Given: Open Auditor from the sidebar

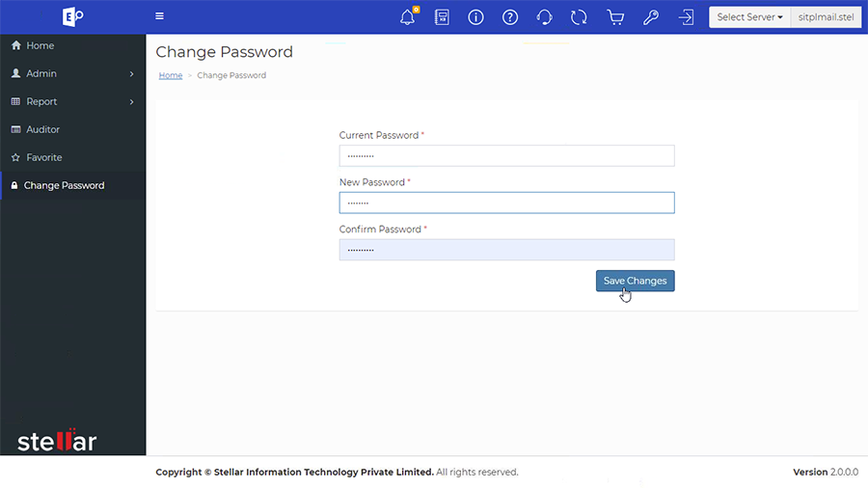Looking at the screenshot, I should coord(42,129).
